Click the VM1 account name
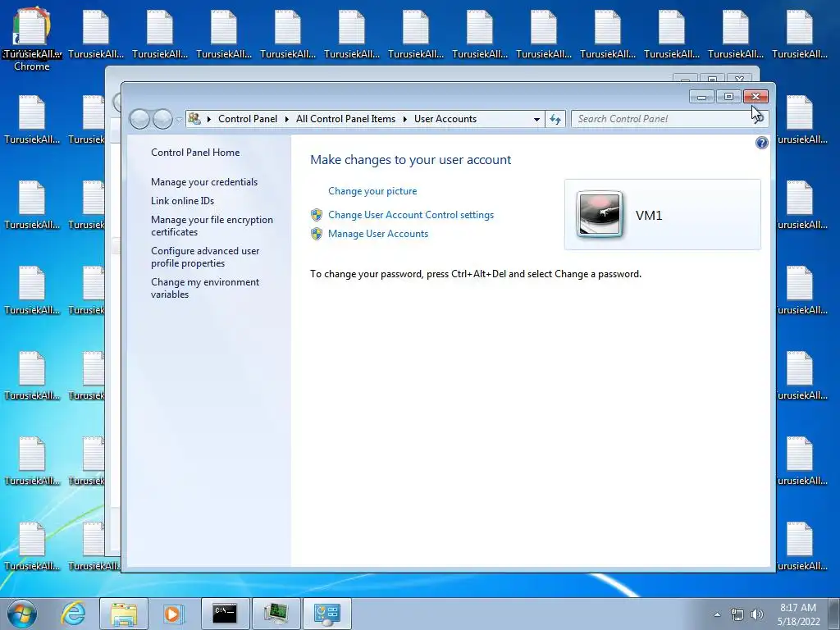 (x=649, y=216)
